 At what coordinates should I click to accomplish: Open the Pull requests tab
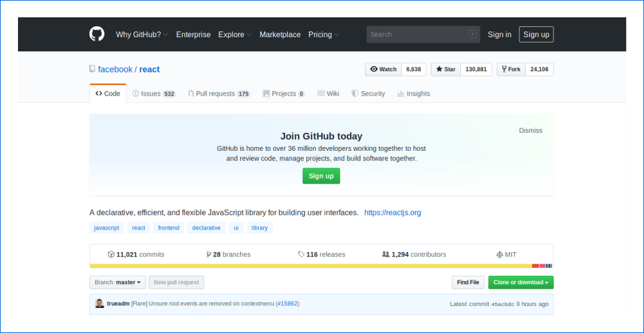click(218, 94)
